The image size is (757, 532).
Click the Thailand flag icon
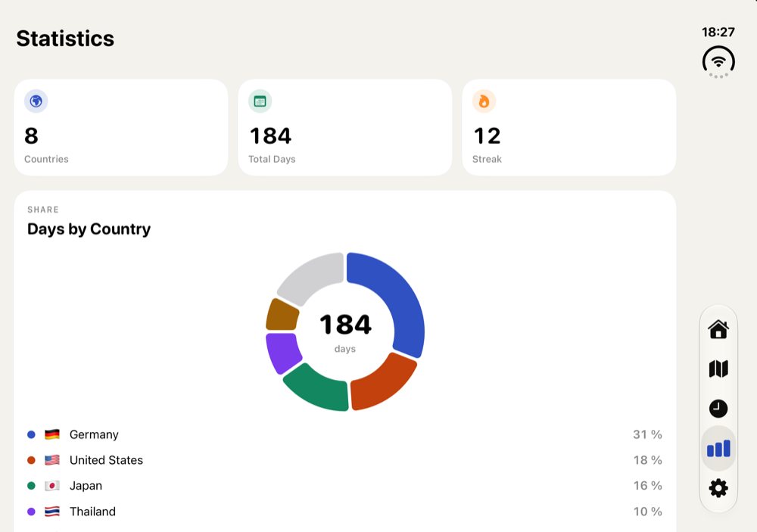pyautogui.click(x=52, y=512)
